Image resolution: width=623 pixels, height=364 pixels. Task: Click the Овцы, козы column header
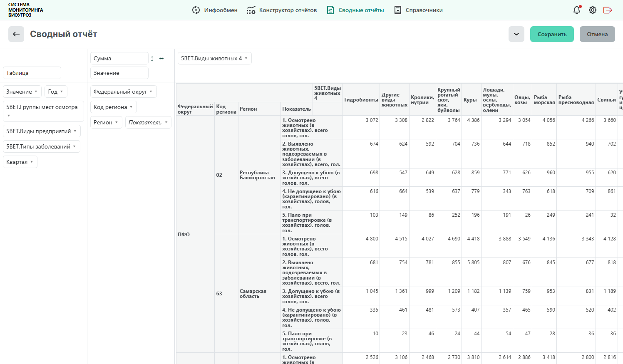[x=522, y=100]
